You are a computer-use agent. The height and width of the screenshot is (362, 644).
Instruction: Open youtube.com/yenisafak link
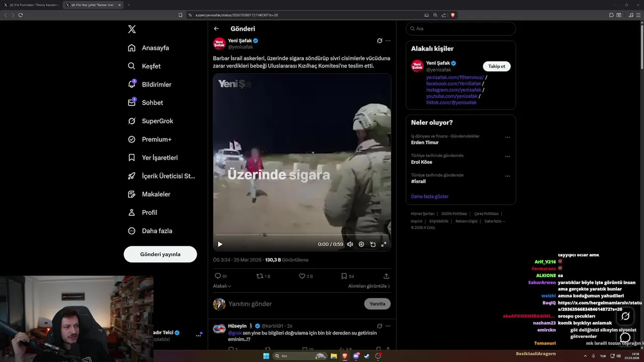coord(452,96)
